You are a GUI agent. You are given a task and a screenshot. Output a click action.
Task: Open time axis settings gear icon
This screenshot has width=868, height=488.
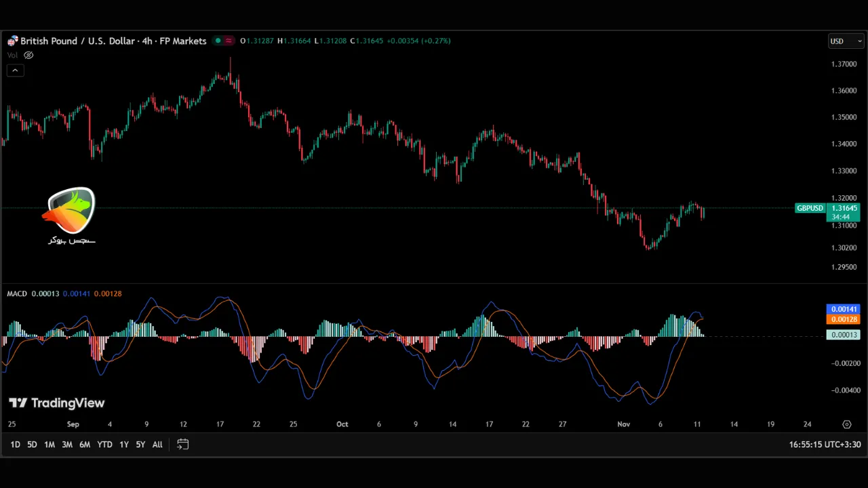point(846,424)
